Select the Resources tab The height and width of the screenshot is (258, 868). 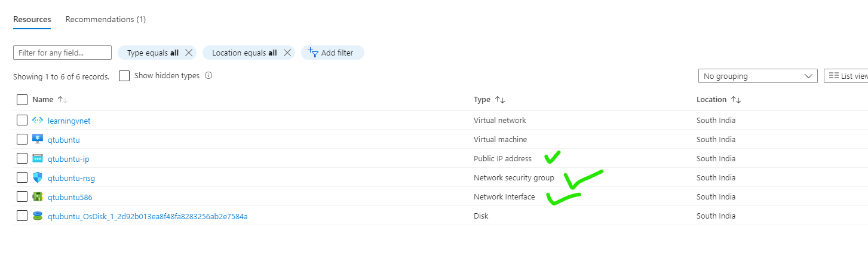(x=32, y=19)
